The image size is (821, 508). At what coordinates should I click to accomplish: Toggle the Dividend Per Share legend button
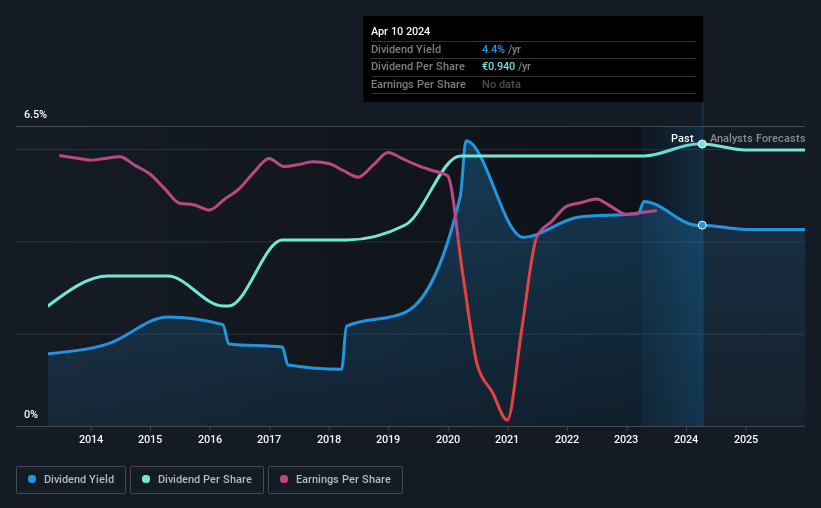coord(197,480)
